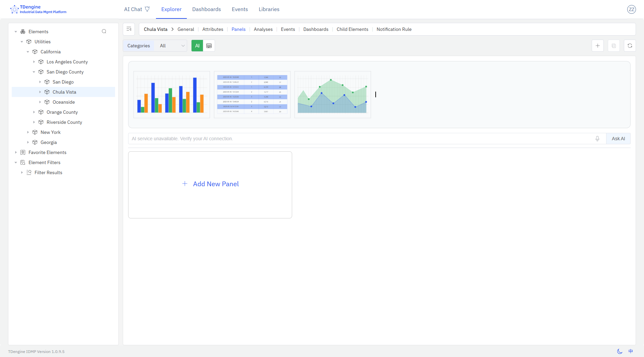Screen dimensions: 644x357
Task: Click the plus icon to add a panel
Action: coord(597,46)
